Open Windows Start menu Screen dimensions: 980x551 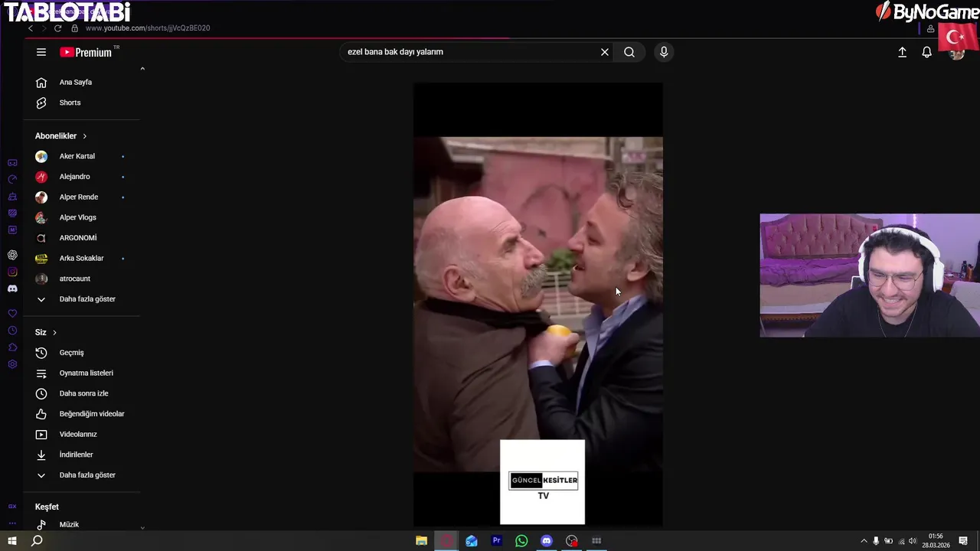coord(12,541)
